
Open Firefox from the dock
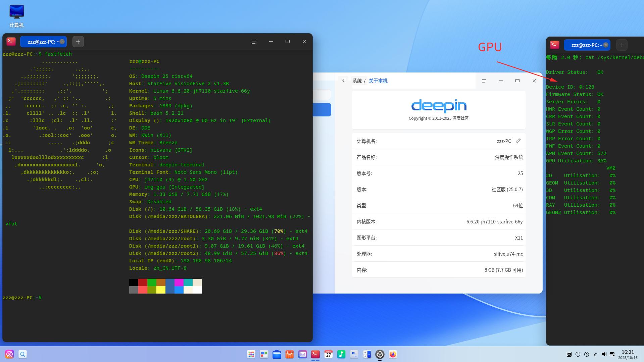[393, 354]
